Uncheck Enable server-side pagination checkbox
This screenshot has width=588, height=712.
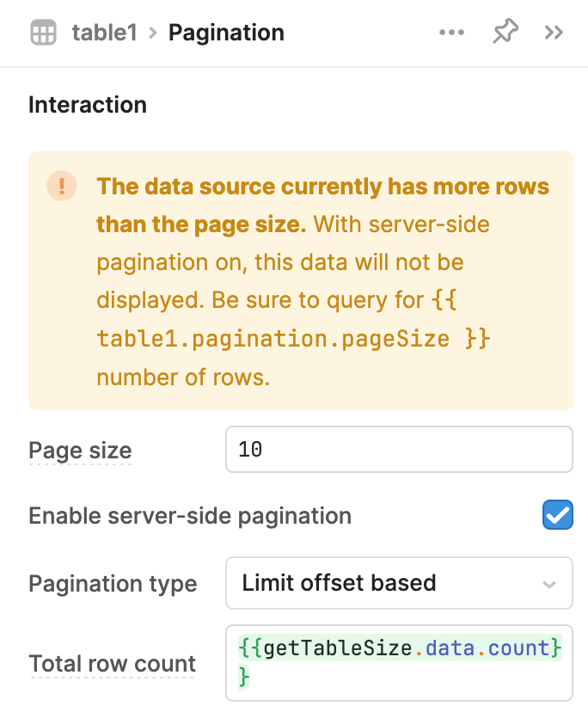(558, 515)
